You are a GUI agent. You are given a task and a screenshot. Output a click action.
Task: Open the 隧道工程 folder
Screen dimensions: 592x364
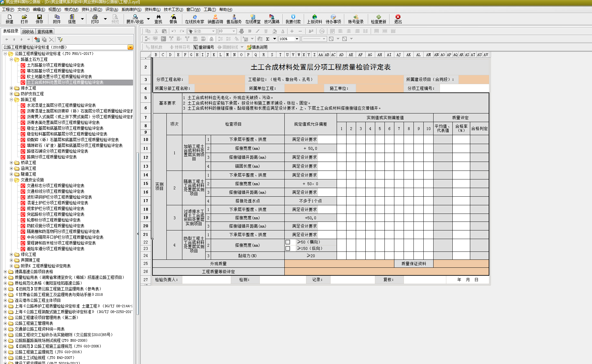click(28, 174)
